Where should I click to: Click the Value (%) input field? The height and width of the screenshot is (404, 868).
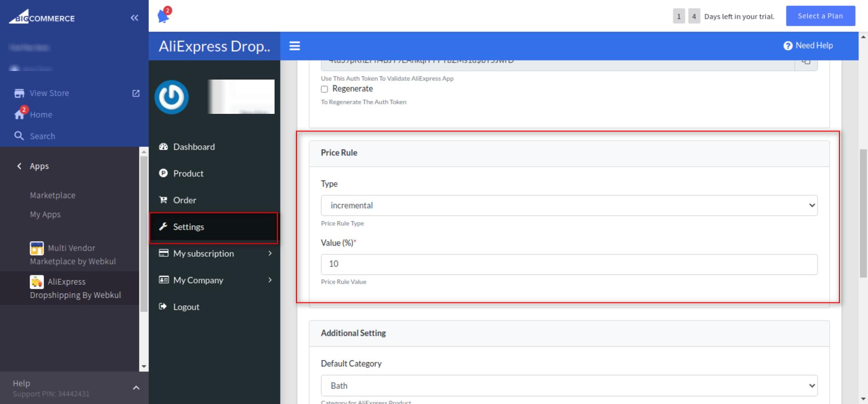569,264
